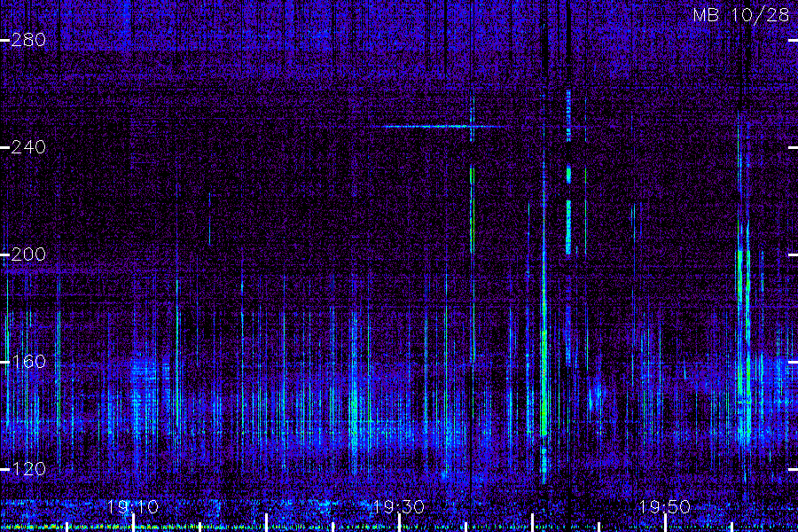Click the 280 frequency axis label

click(x=28, y=40)
